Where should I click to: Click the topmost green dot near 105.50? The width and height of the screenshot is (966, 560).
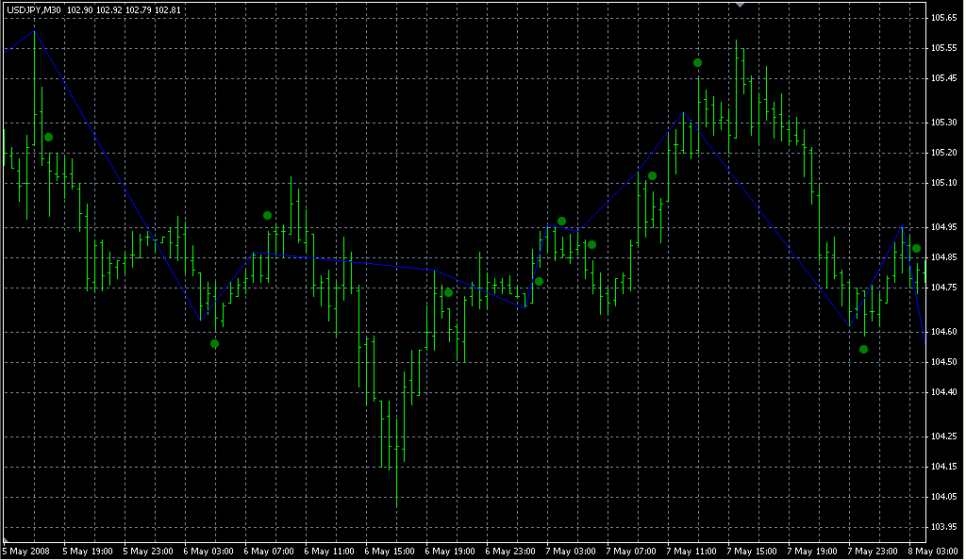(698, 63)
